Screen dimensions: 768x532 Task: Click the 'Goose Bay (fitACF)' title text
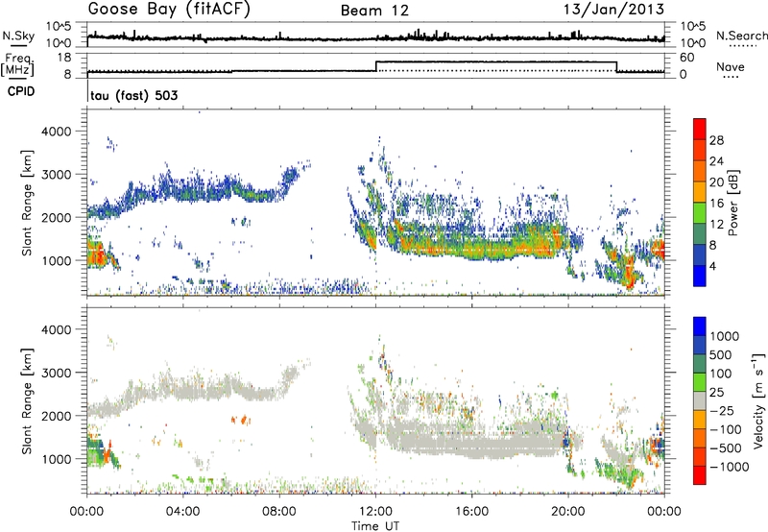[169, 9]
